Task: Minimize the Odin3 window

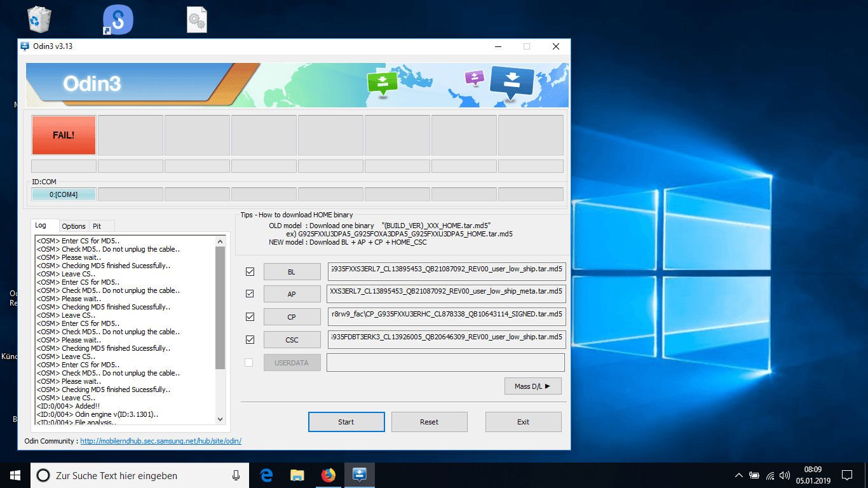Action: click(x=498, y=46)
